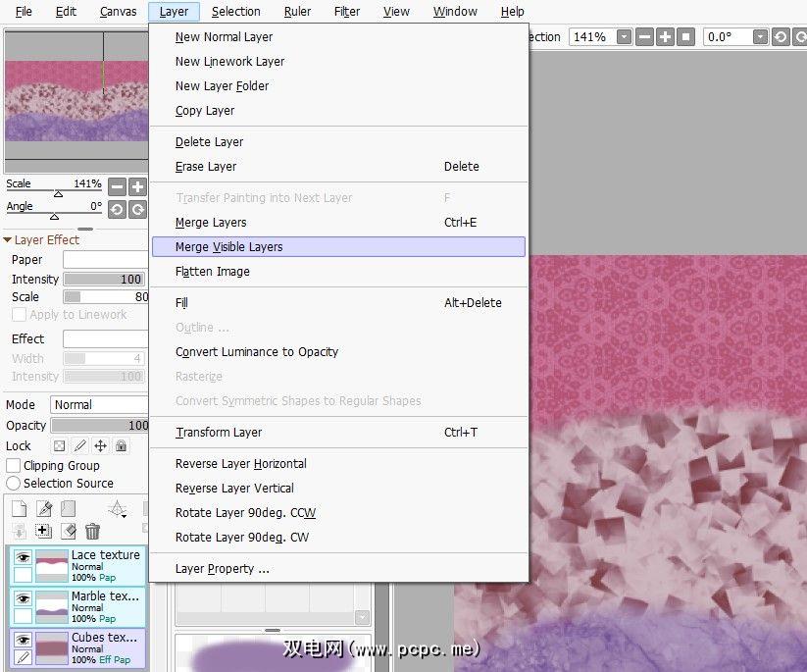This screenshot has width=807, height=672.
Task: Open the 141% zoom dropdown in toolbar
Action: (601, 37)
